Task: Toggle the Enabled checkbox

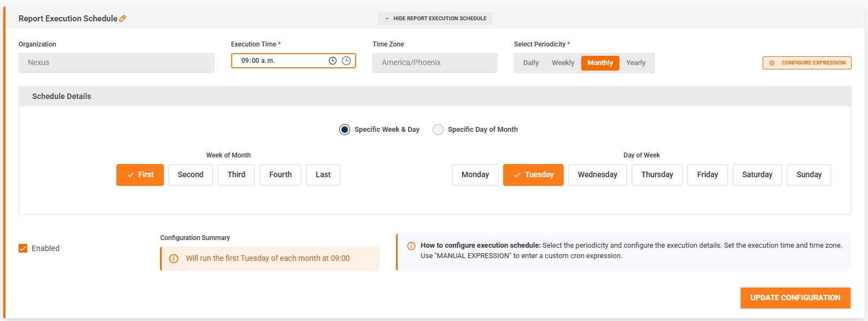Action: pyautogui.click(x=23, y=248)
